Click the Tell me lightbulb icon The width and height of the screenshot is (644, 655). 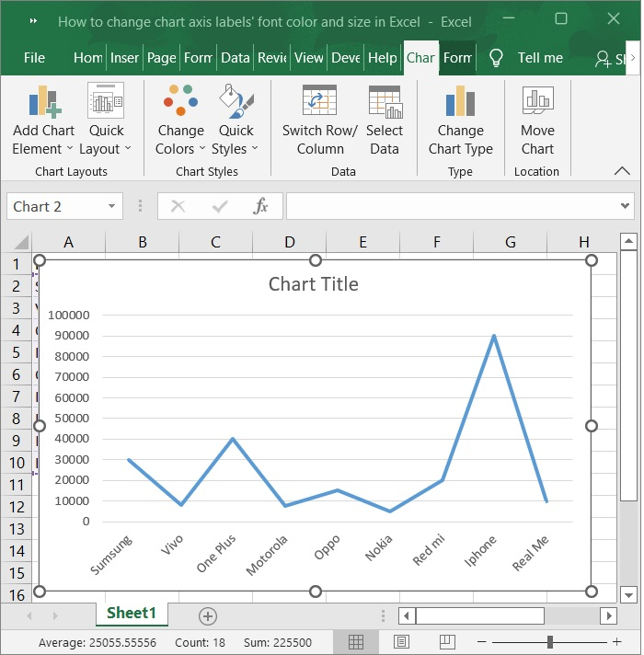tap(496, 58)
